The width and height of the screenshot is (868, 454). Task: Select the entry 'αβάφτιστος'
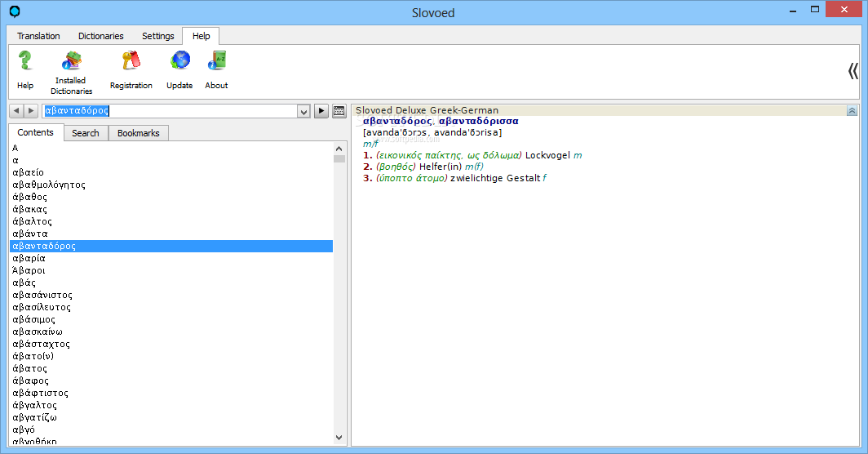point(171,393)
